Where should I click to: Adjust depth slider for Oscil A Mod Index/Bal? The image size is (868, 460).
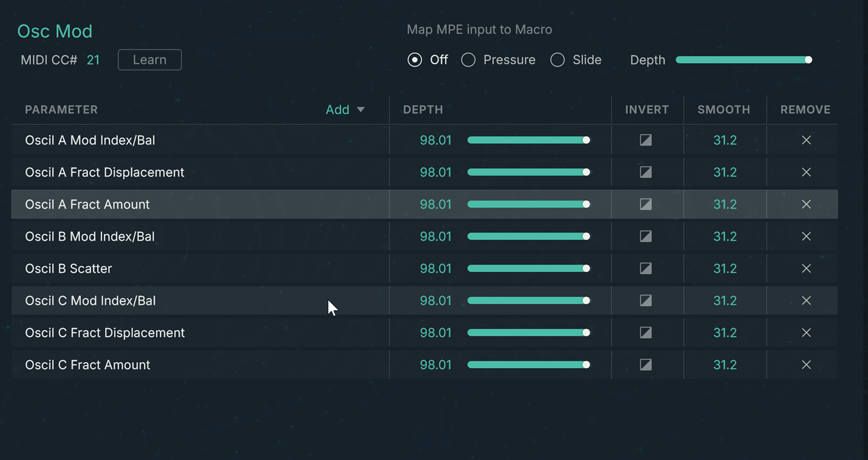click(x=529, y=140)
